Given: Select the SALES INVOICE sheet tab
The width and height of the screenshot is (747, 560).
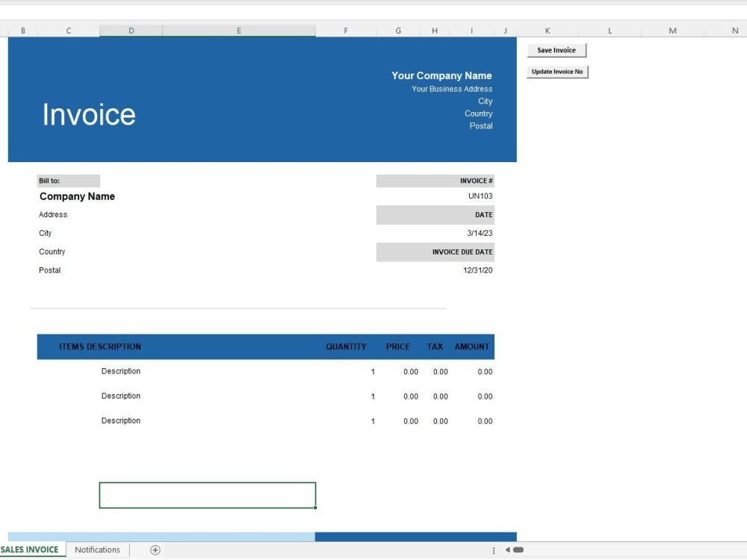Looking at the screenshot, I should click(x=30, y=550).
